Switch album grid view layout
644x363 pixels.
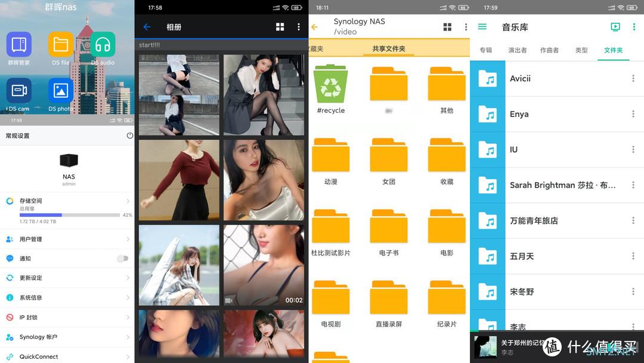coord(280,27)
